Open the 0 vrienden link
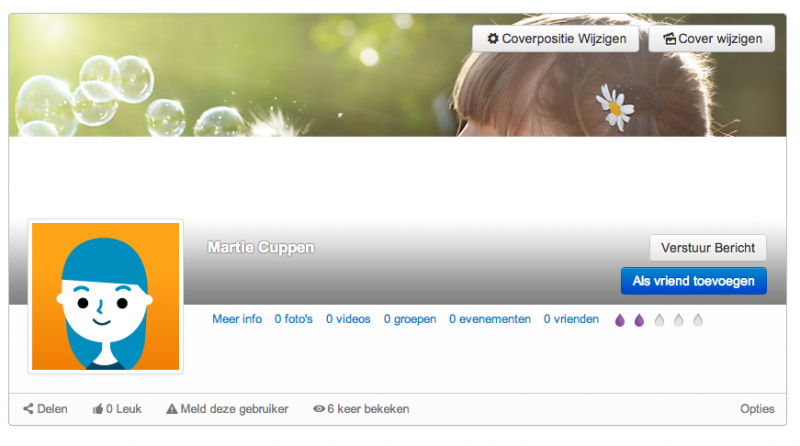Screen dimensions: 800x446 [571, 319]
